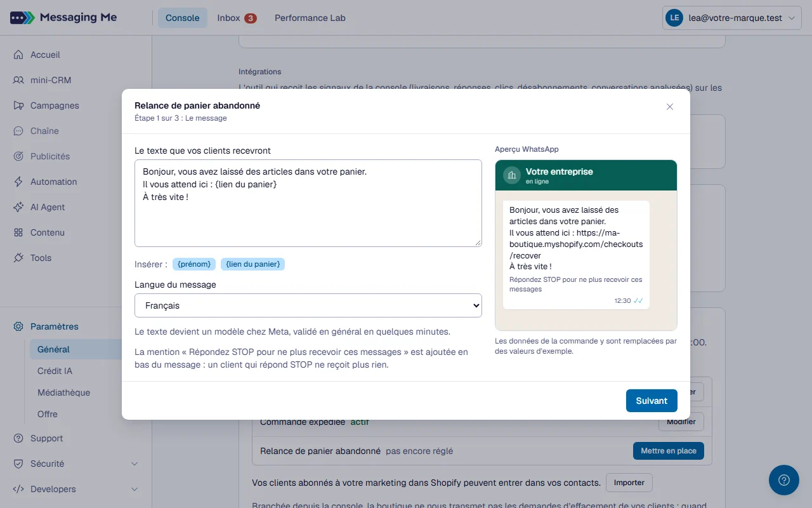
Task: Open the lea@votre-marque.test account menu
Action: tap(731, 18)
